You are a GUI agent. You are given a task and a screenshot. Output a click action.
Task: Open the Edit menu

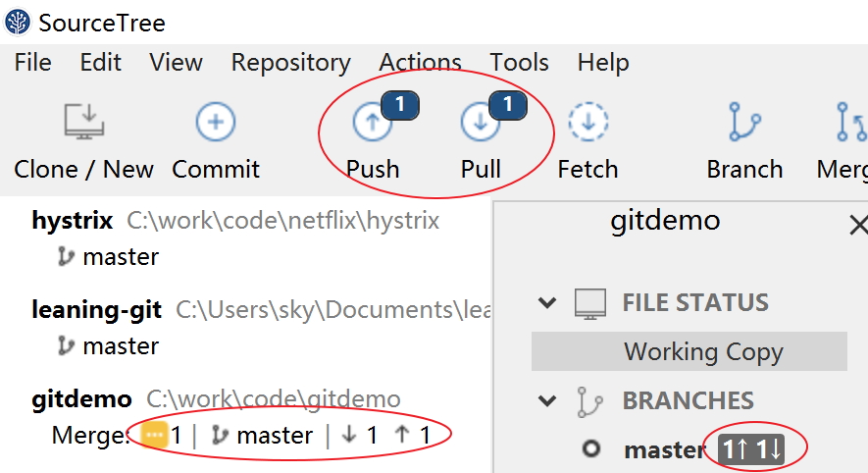coord(101,63)
